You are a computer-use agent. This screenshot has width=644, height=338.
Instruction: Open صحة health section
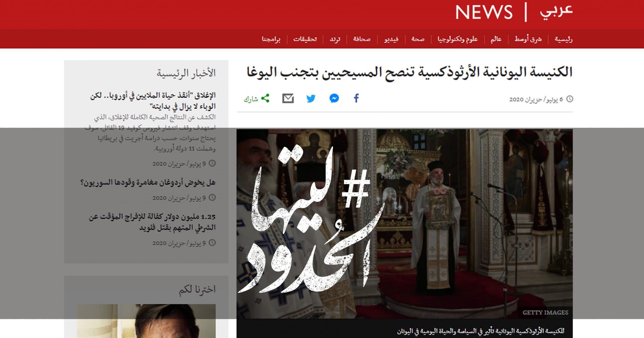click(418, 39)
